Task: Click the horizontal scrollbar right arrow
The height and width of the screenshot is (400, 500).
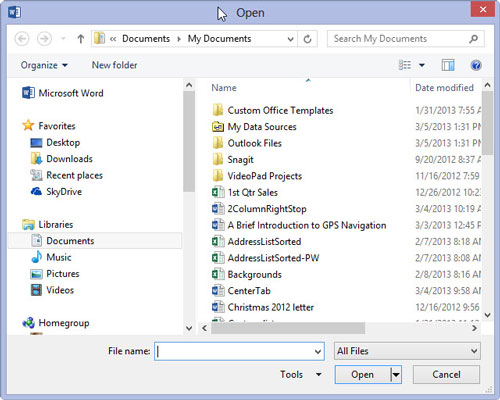Action: pos(474,328)
